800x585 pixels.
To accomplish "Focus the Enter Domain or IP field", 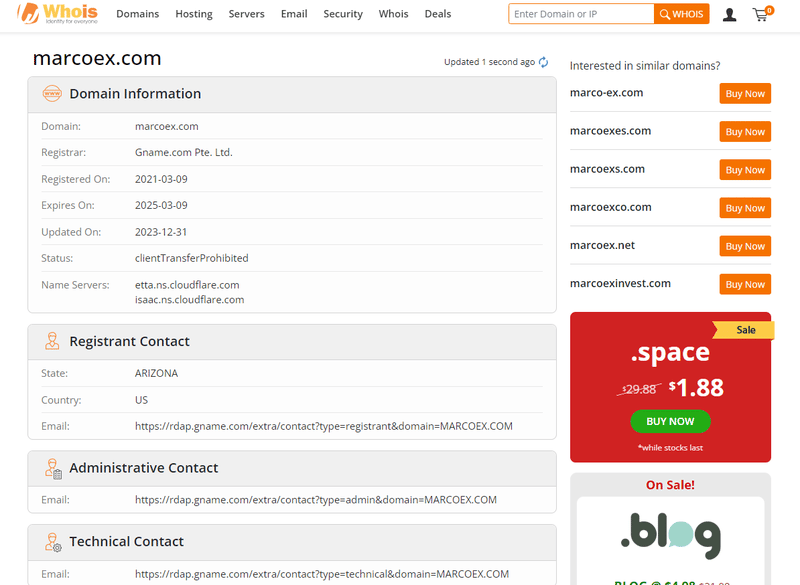I will point(581,14).
